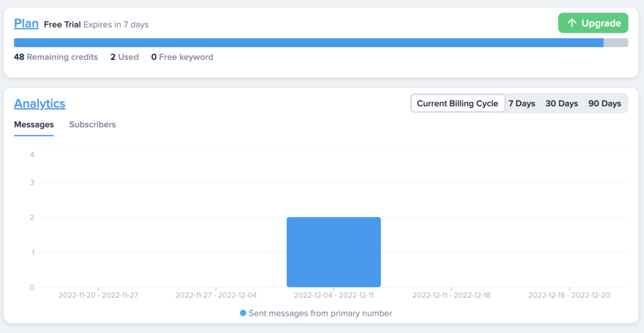644x333 pixels.
Task: Click the '2 Used' credits label
Action: pyautogui.click(x=125, y=57)
